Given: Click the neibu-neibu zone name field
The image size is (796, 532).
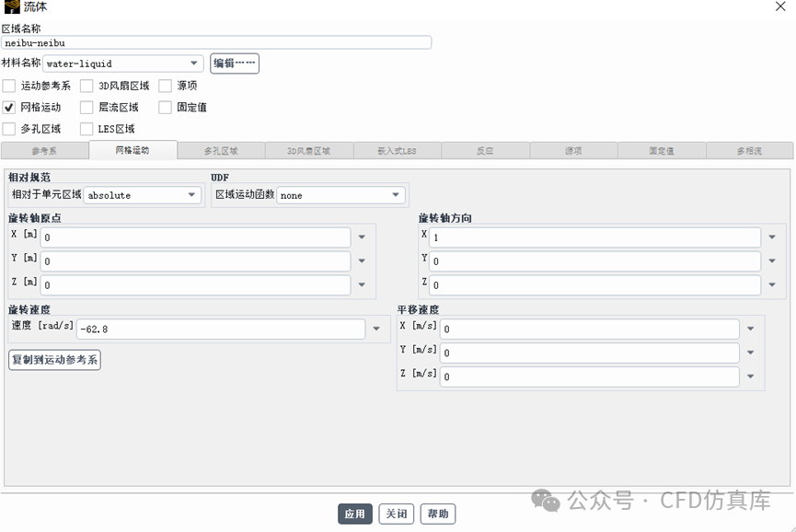Looking at the screenshot, I should [x=218, y=42].
